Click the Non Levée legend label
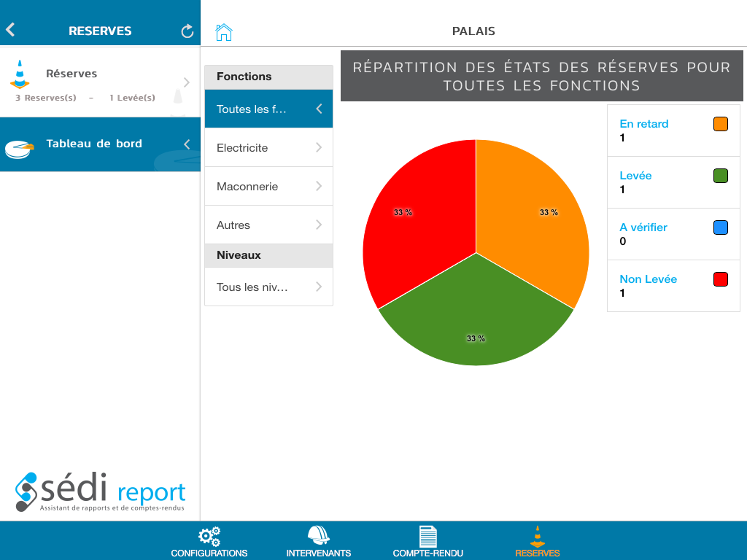The image size is (747, 560). click(649, 279)
